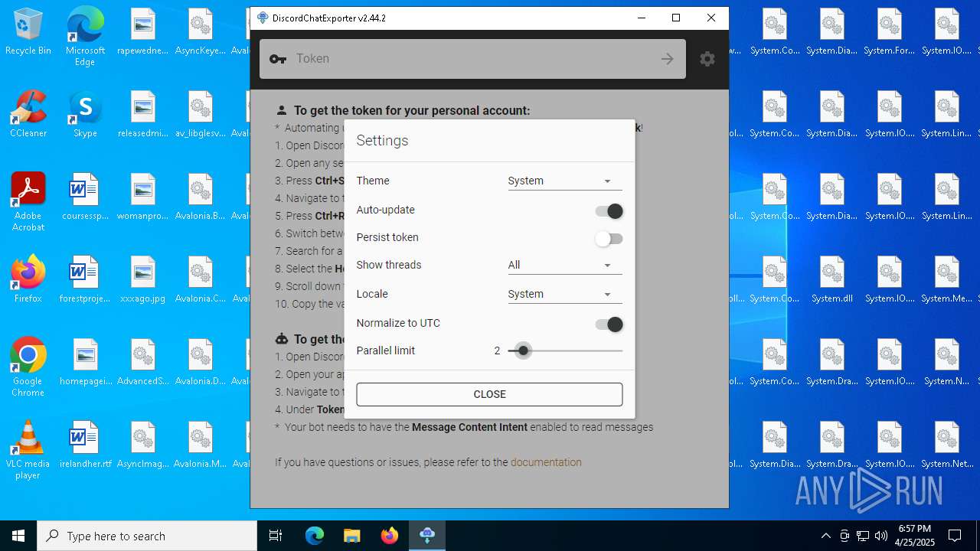
Task: Click the volume icon in system tray
Action: tap(881, 536)
